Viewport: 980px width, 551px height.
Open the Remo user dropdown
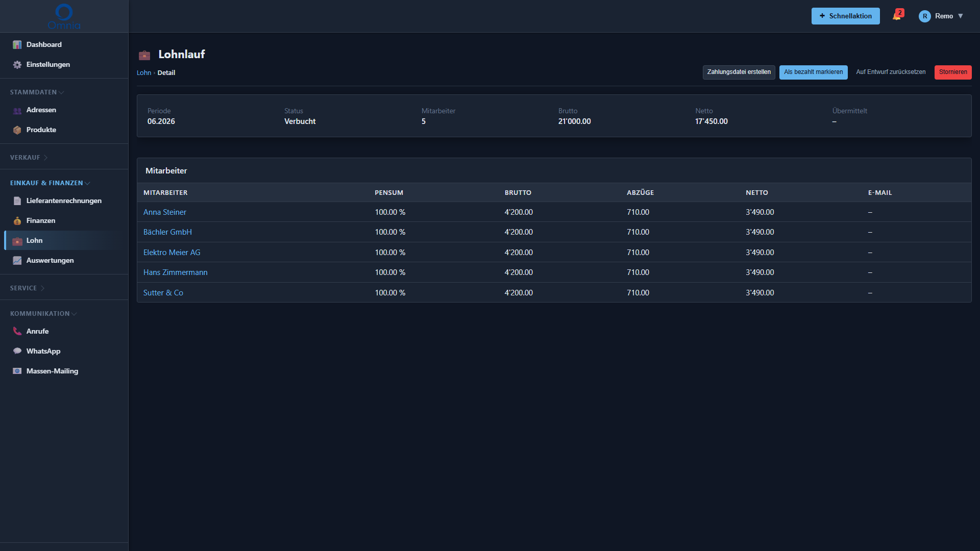click(941, 16)
